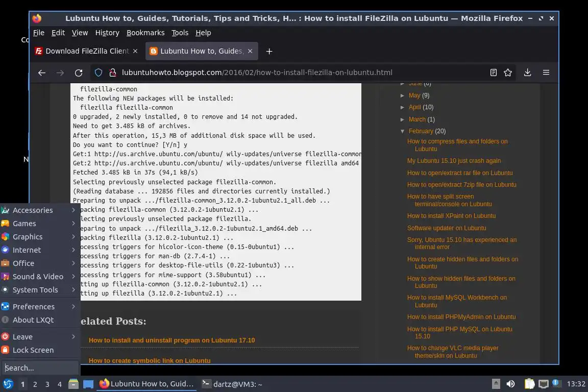Expand the March archive list
This screenshot has height=392, width=588.
tap(402, 119)
